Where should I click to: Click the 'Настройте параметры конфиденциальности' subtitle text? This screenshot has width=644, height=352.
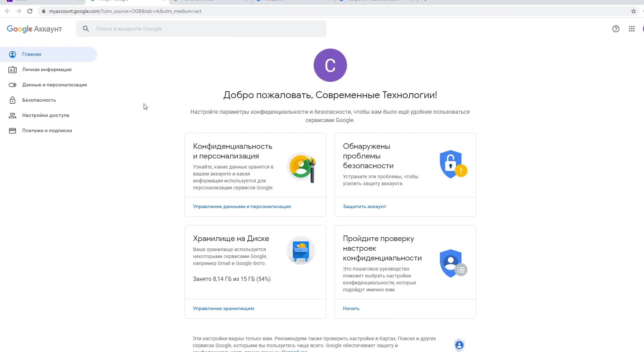point(330,116)
